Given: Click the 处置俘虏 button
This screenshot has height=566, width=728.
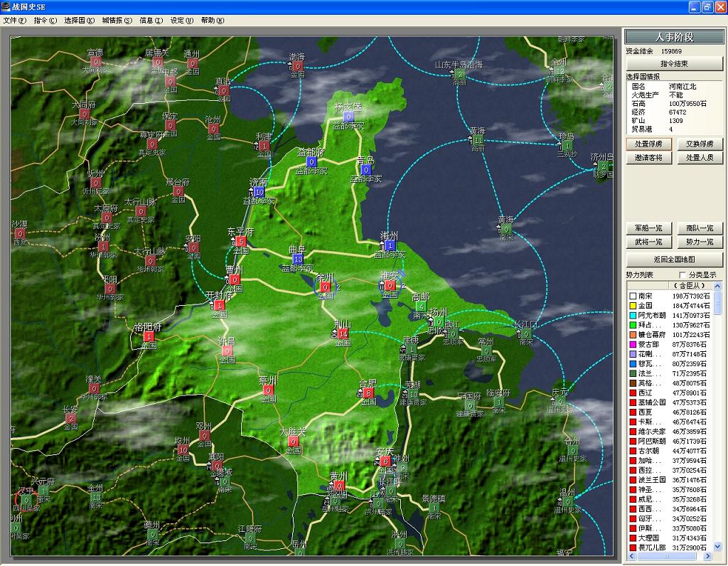Looking at the screenshot, I should (648, 144).
